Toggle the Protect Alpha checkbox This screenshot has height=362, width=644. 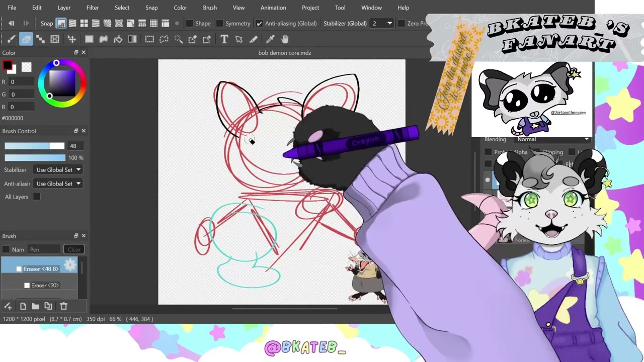(x=488, y=152)
